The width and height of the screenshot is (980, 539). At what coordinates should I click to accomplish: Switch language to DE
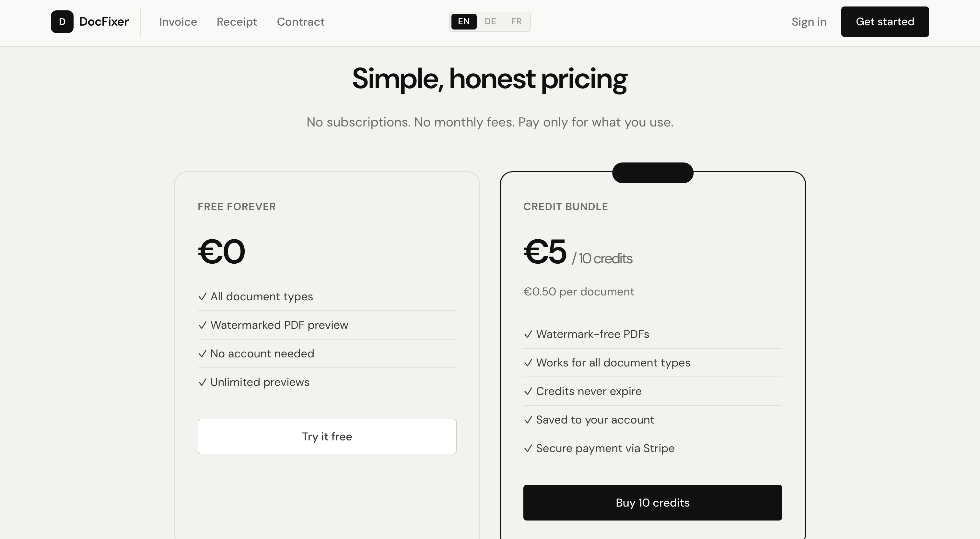click(x=490, y=21)
